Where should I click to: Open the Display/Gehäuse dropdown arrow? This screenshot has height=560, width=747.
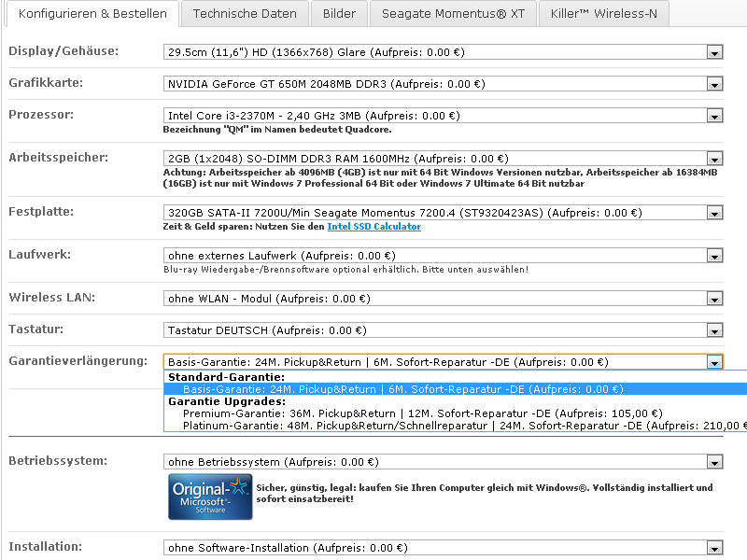tap(714, 52)
